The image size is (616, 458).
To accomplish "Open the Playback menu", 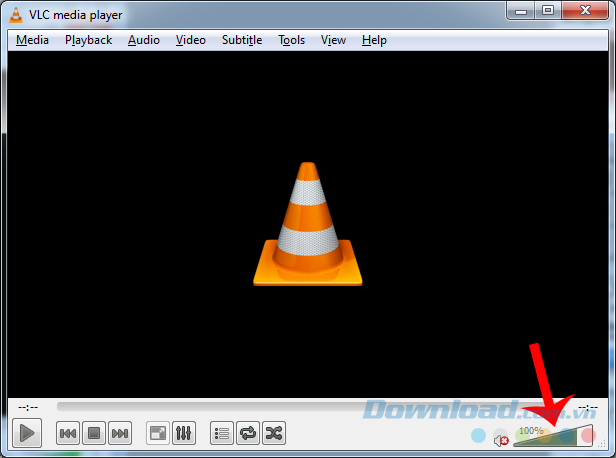I will (x=88, y=40).
